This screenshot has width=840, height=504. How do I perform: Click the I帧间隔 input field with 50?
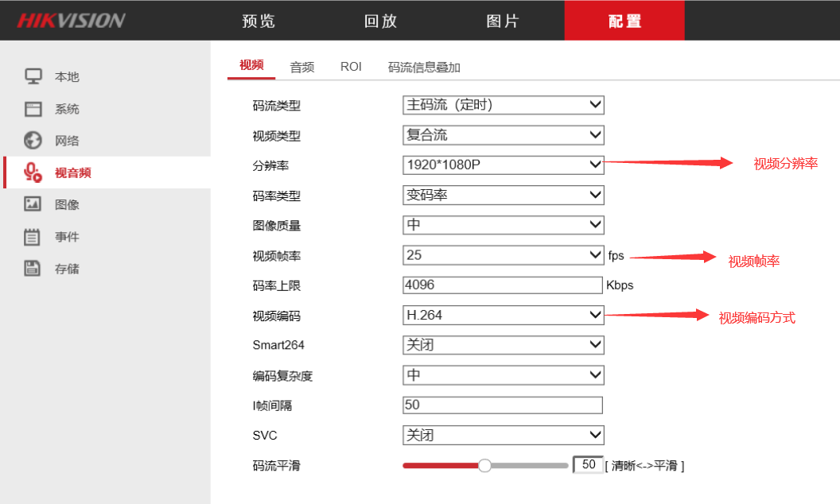503,405
